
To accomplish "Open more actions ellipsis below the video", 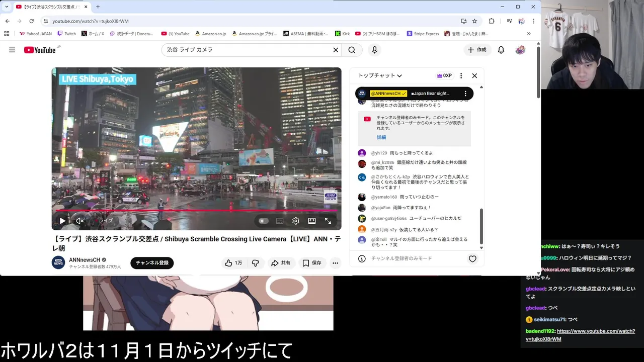I will point(335,263).
